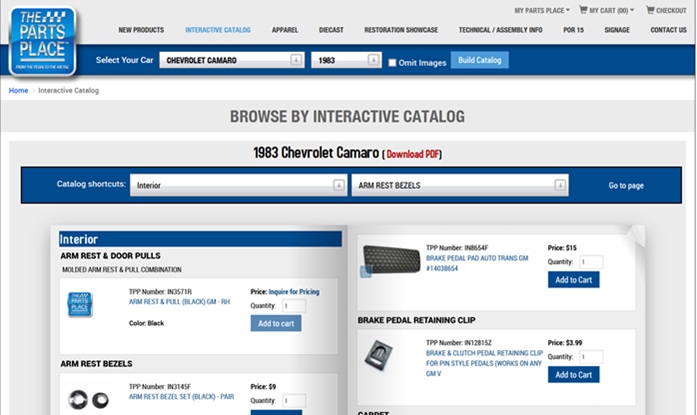The width and height of the screenshot is (697, 415).
Task: Expand the 1983 year dropdown
Action: [x=346, y=61]
